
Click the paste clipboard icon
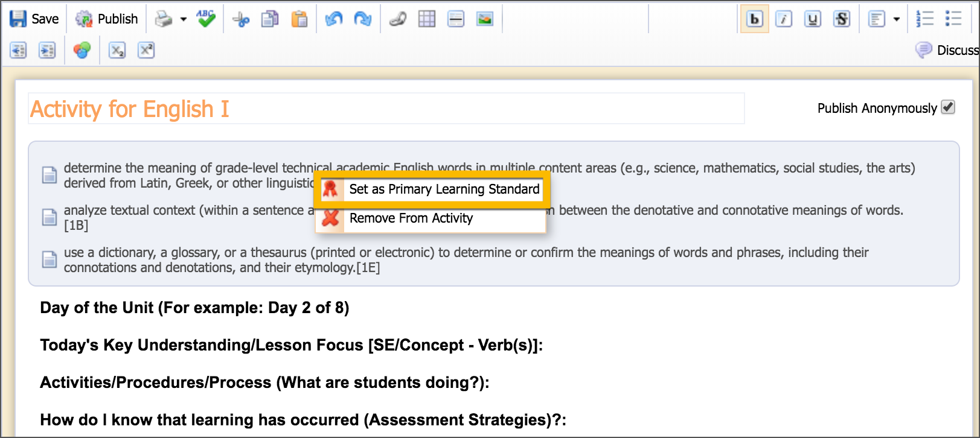click(299, 19)
